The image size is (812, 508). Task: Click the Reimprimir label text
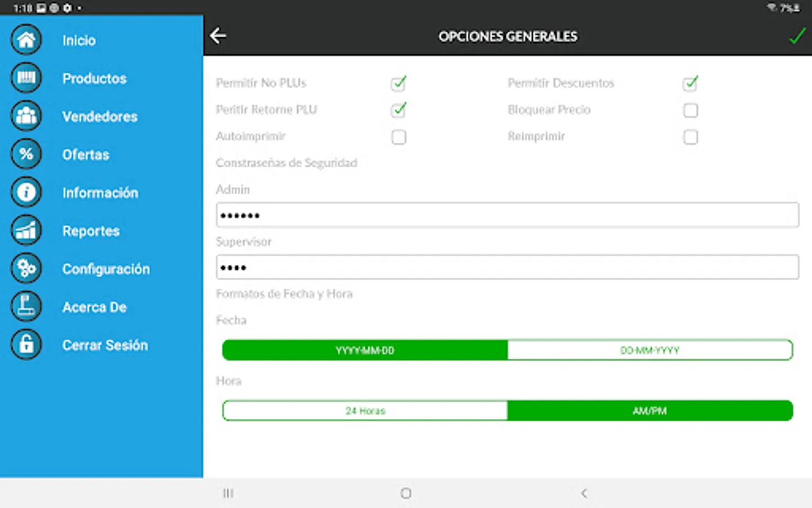[536, 136]
